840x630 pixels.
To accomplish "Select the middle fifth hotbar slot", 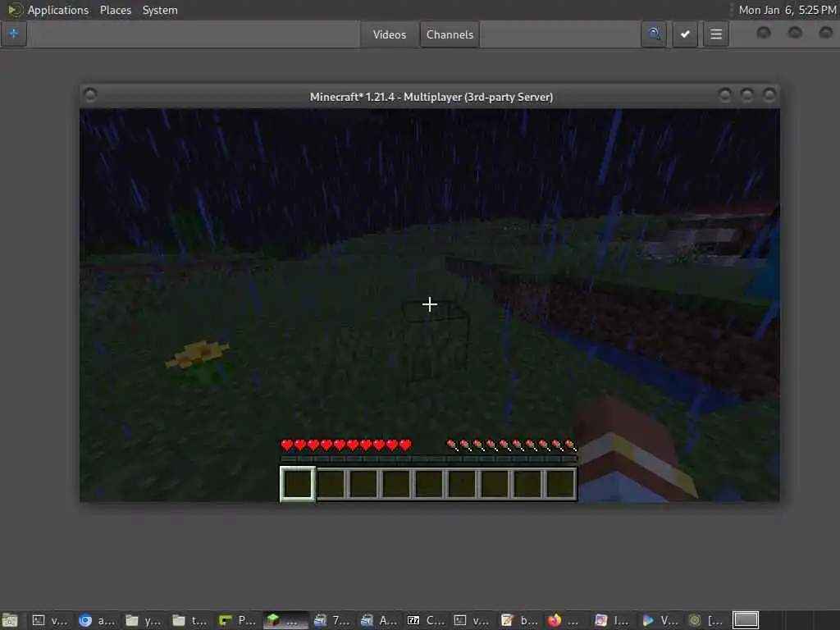I will (x=429, y=484).
